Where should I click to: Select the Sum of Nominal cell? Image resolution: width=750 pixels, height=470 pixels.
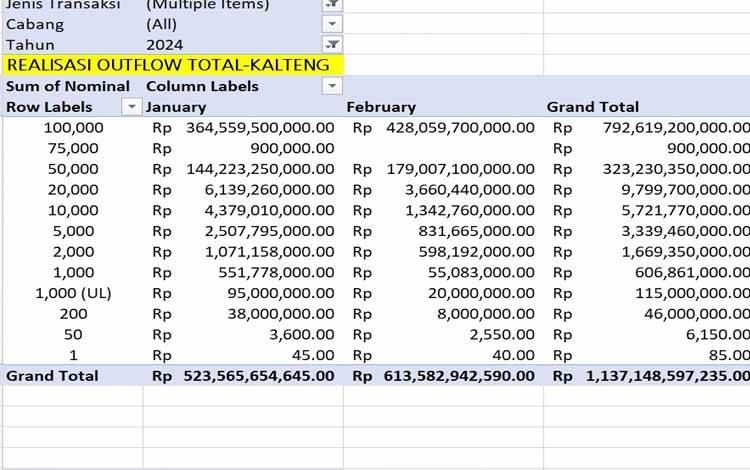tap(67, 86)
